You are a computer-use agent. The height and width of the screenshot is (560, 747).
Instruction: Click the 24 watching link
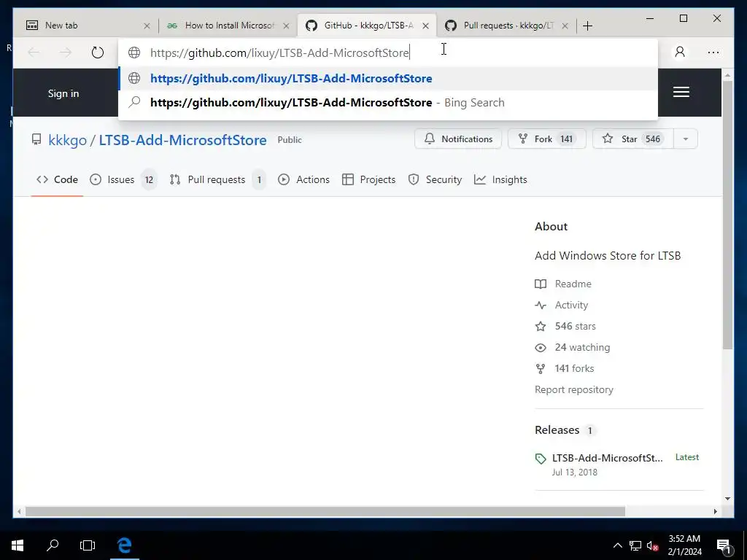pyautogui.click(x=573, y=347)
